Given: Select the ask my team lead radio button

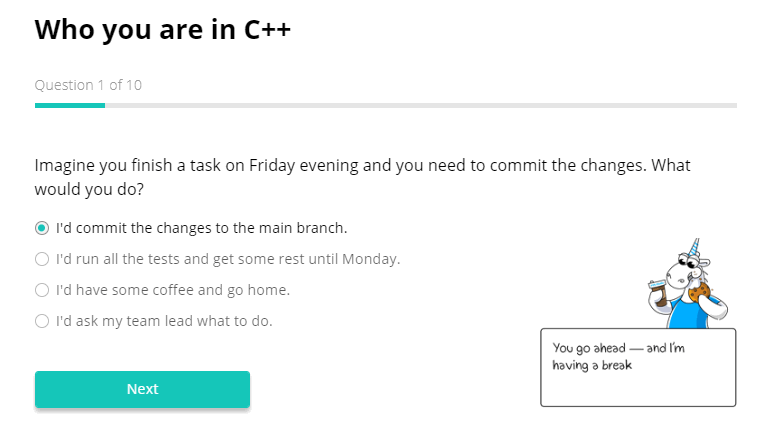Looking at the screenshot, I should point(42,321).
